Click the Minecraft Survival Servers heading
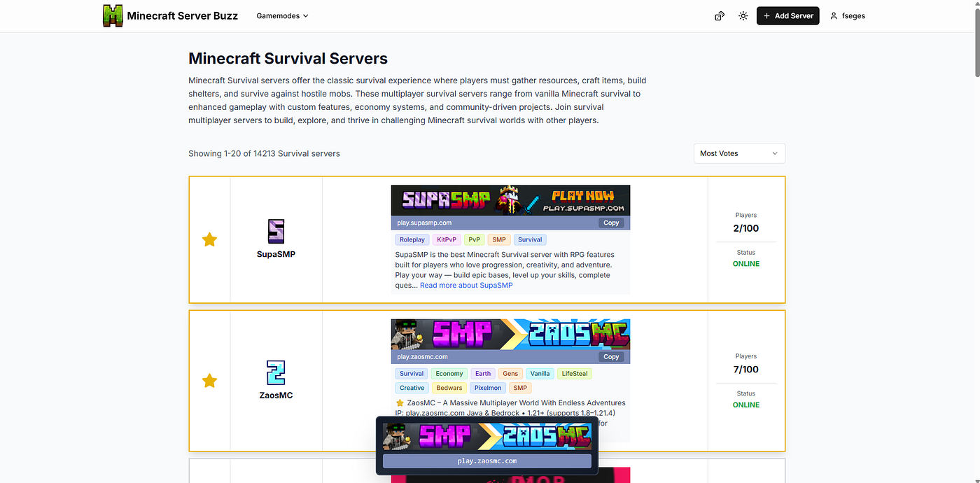 288,59
